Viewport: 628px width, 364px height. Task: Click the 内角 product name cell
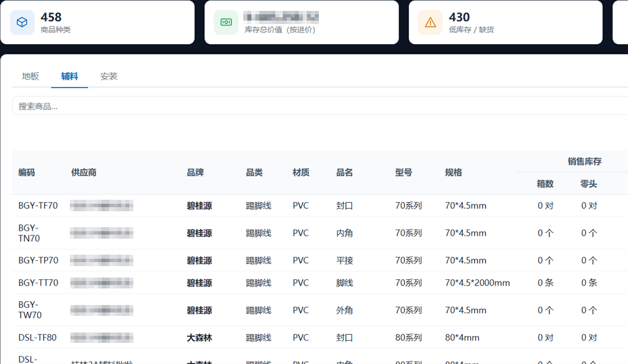(345, 233)
